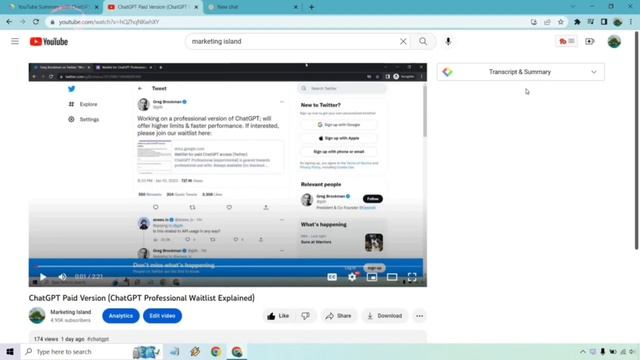
Task: Open the Analytics button
Action: [121, 316]
